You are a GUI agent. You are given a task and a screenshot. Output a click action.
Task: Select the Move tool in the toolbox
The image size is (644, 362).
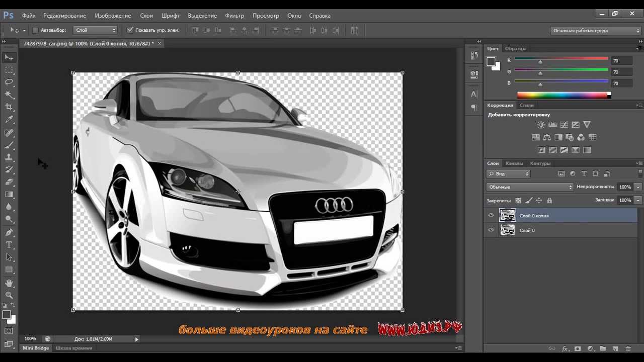click(x=9, y=57)
